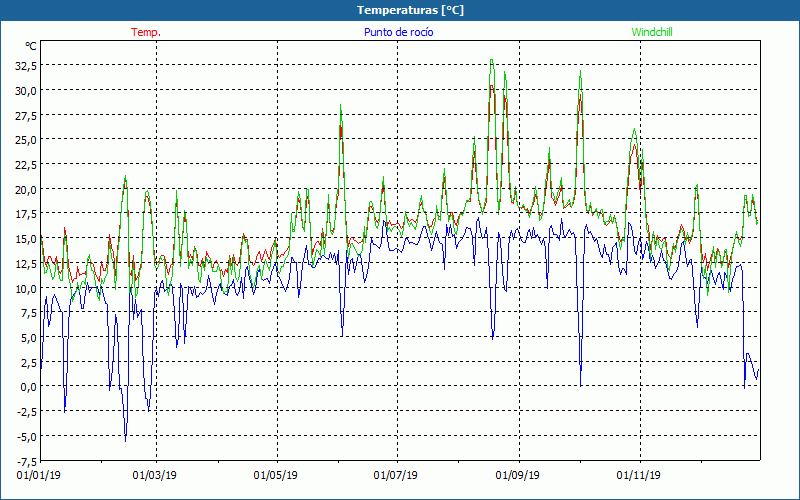
Task: Click the 7,5 y-axis value
Action: pos(28,313)
